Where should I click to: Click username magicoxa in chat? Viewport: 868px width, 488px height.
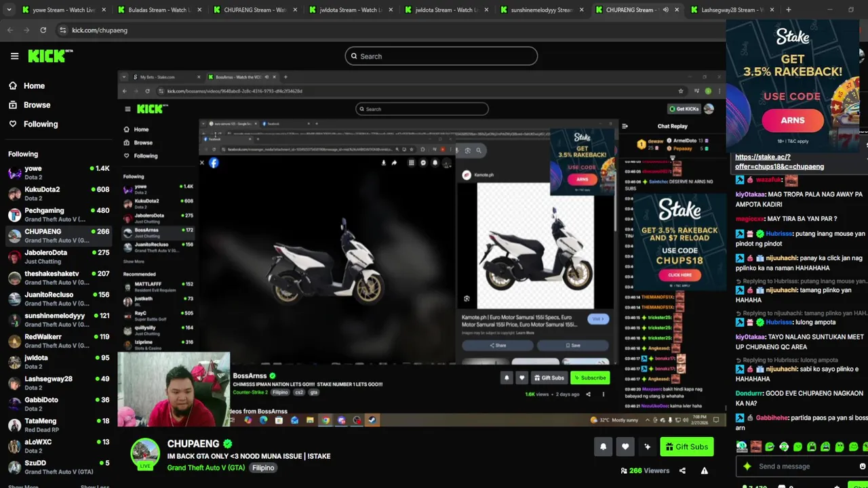click(x=750, y=219)
